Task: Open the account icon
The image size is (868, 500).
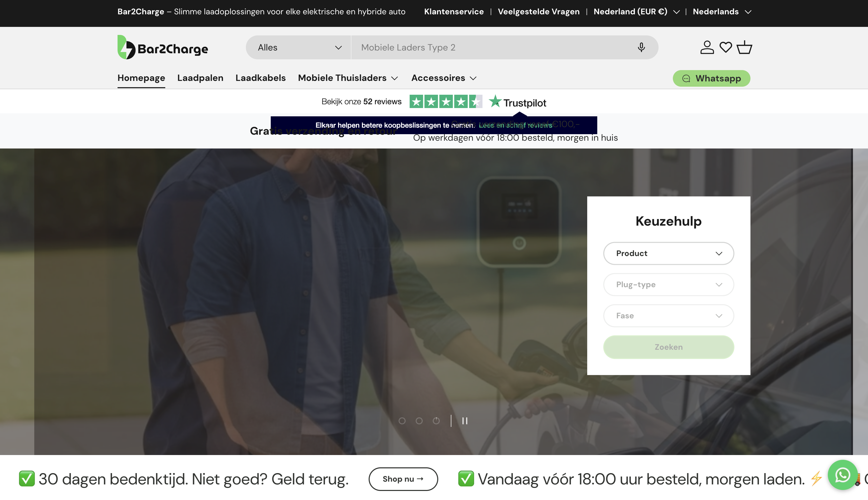Action: tap(707, 47)
